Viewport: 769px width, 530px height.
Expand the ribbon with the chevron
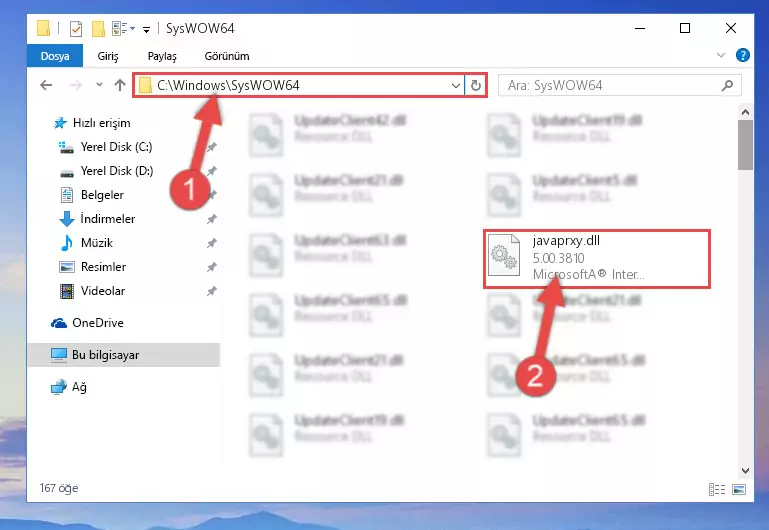pyautogui.click(x=720, y=55)
